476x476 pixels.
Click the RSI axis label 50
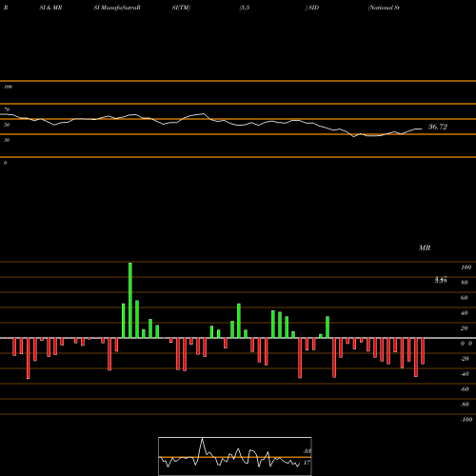7,125
